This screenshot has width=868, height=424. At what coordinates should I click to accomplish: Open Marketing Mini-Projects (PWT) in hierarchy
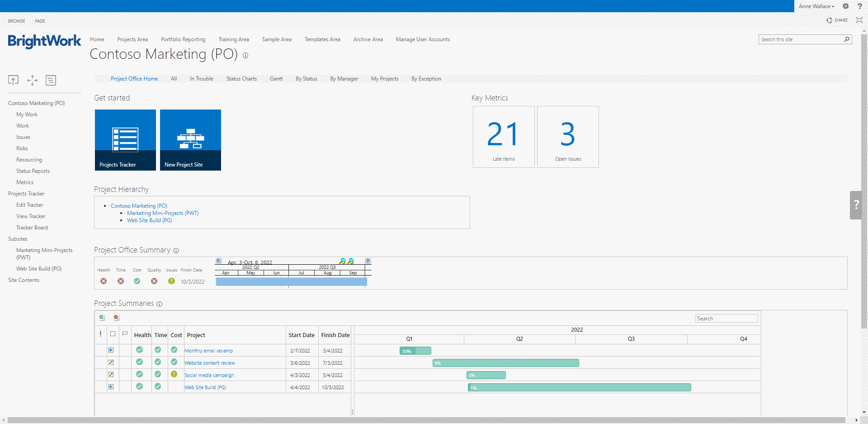[x=163, y=213]
